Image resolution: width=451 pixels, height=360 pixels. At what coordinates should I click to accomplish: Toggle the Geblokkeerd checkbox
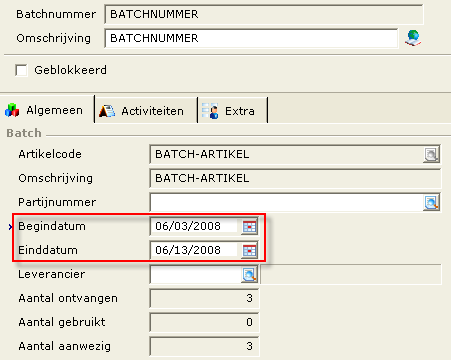(x=21, y=70)
